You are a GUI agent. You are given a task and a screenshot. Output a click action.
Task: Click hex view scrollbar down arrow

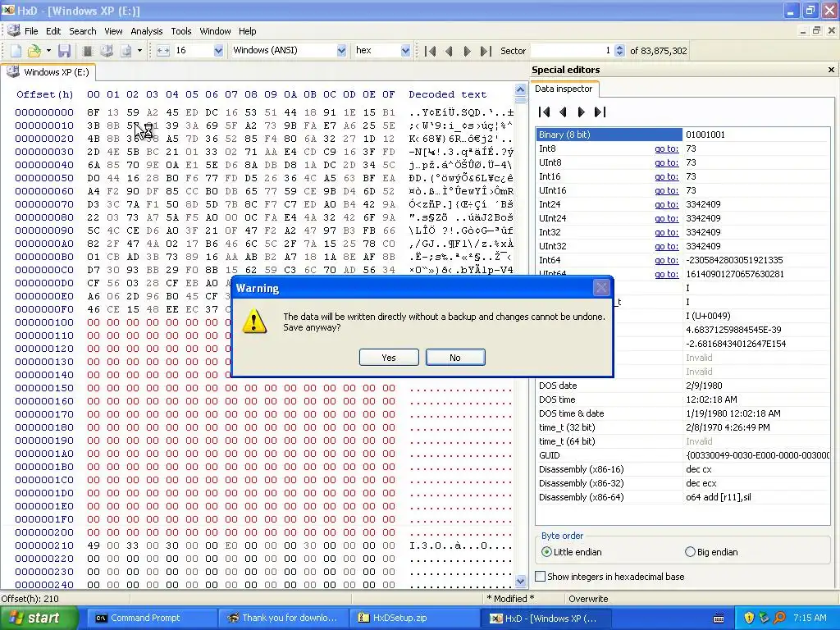[520, 581]
